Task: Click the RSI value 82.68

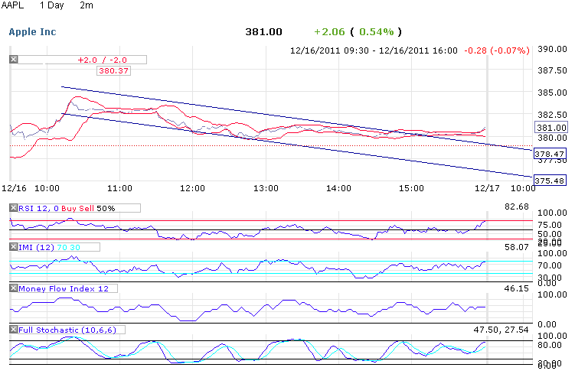Action: pos(517,207)
